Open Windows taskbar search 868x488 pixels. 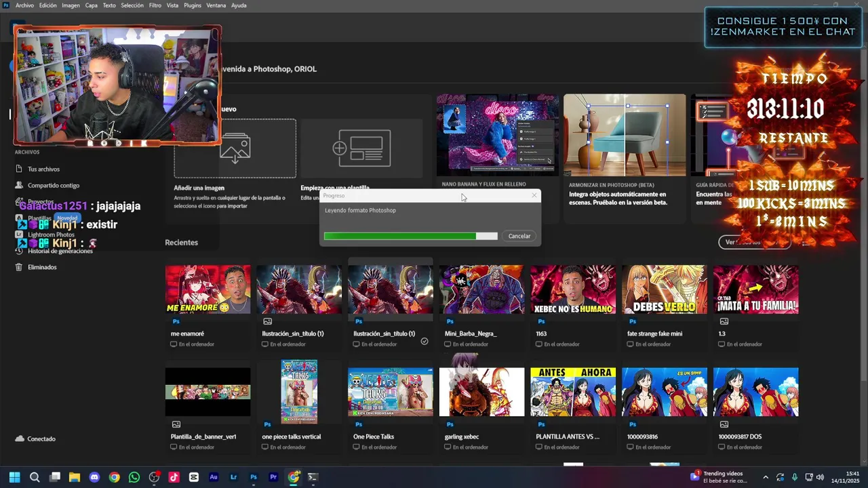coord(35,477)
